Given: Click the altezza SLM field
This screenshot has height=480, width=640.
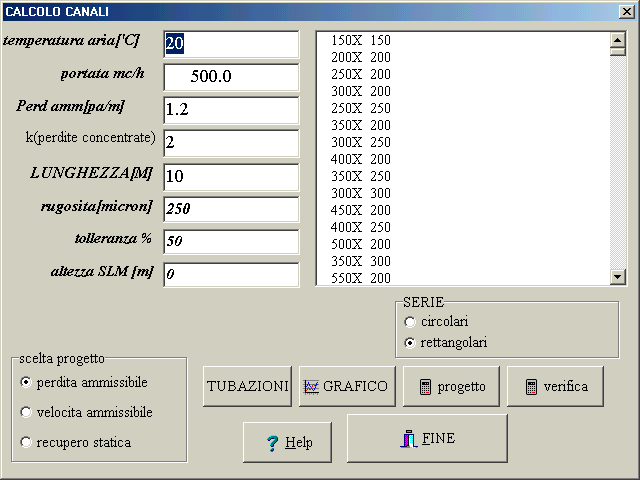Looking at the screenshot, I should click(231, 275).
